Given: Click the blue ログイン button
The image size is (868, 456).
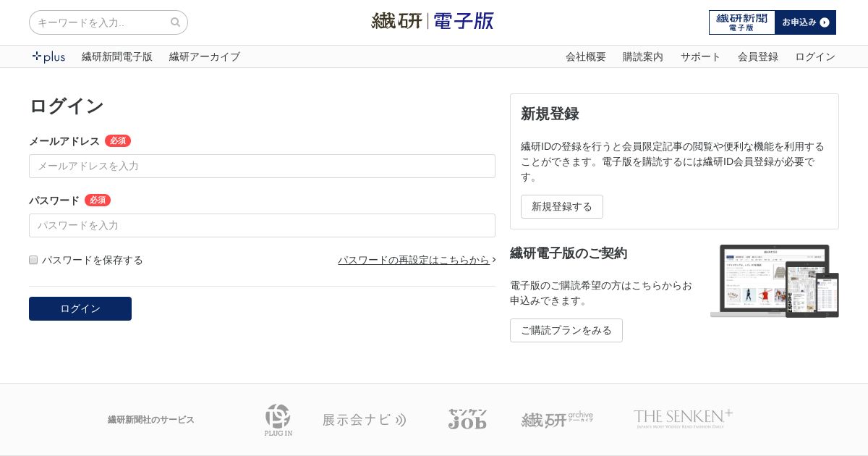Looking at the screenshot, I should click(x=80, y=308).
